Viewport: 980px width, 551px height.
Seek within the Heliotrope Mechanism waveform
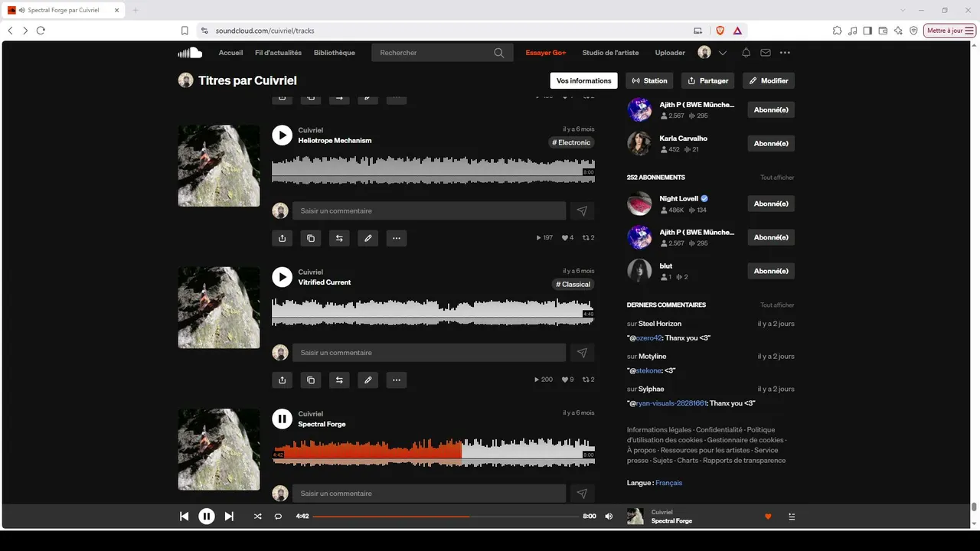(433, 170)
